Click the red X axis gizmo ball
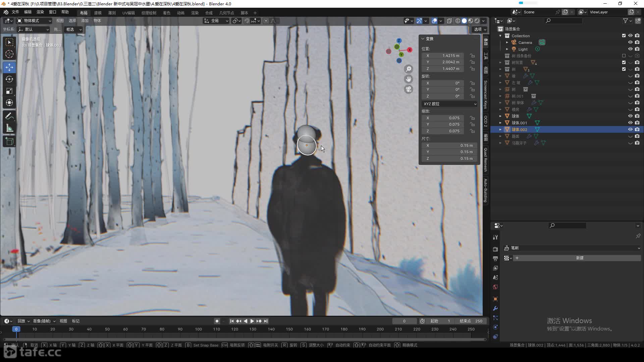 coord(410,50)
